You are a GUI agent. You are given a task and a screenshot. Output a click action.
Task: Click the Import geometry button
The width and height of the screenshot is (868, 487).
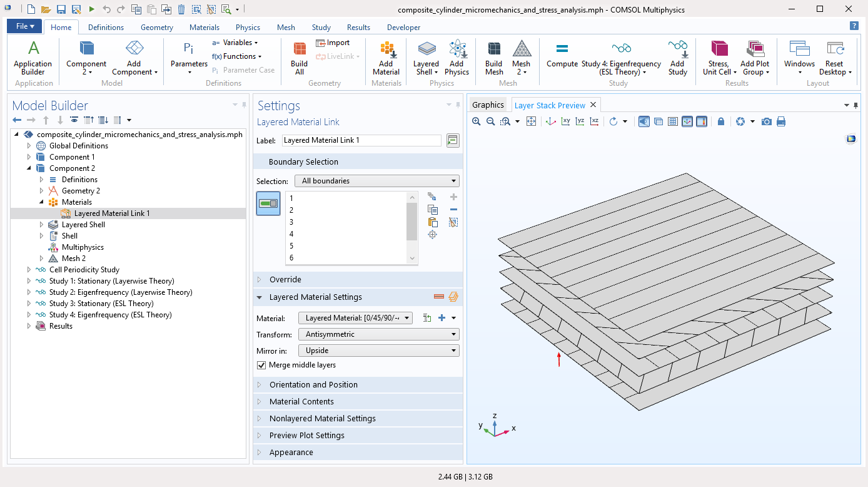point(333,43)
